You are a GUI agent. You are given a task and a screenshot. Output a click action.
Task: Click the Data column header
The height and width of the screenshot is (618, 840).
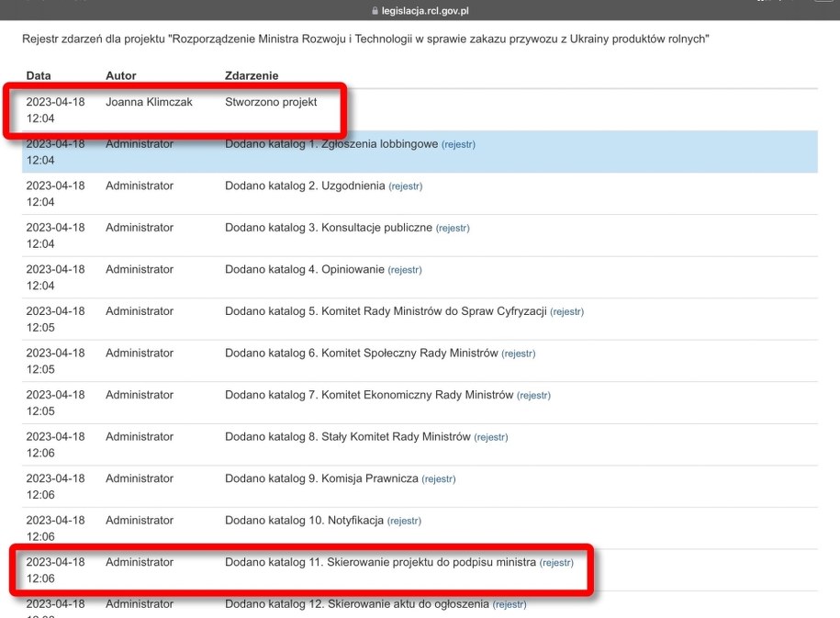tap(39, 75)
